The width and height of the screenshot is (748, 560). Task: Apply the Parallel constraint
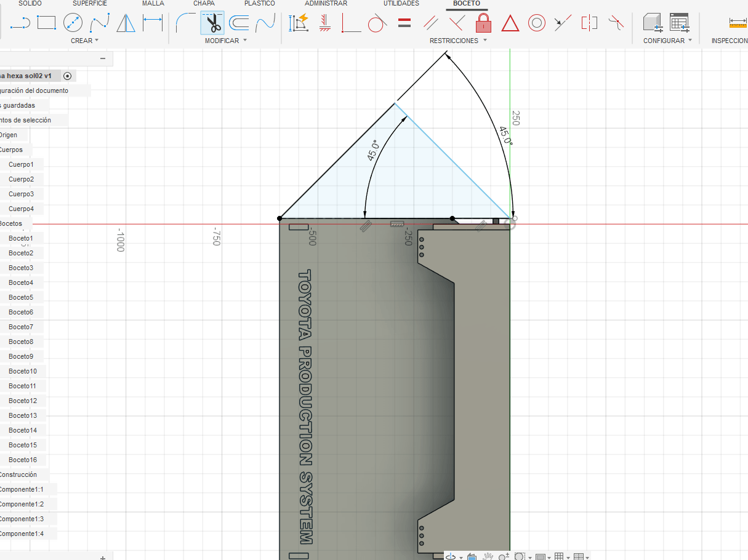431,24
